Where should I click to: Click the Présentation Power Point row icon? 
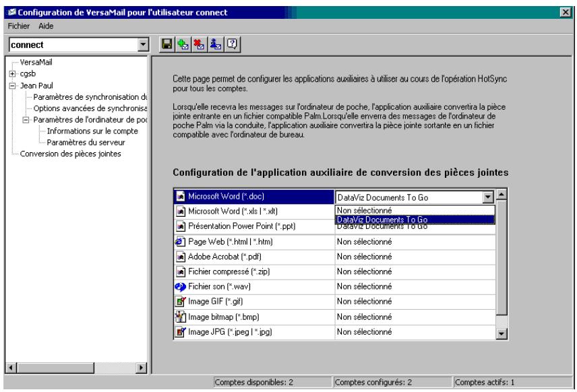[x=181, y=226]
